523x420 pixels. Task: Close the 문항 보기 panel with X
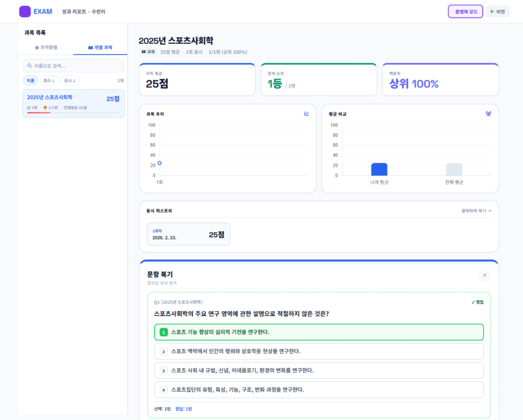click(x=484, y=275)
